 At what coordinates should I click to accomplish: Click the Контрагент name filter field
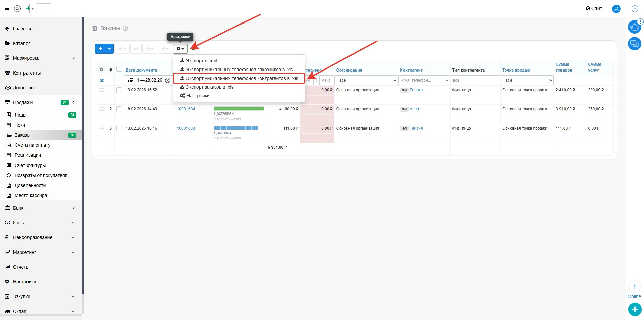(421, 80)
